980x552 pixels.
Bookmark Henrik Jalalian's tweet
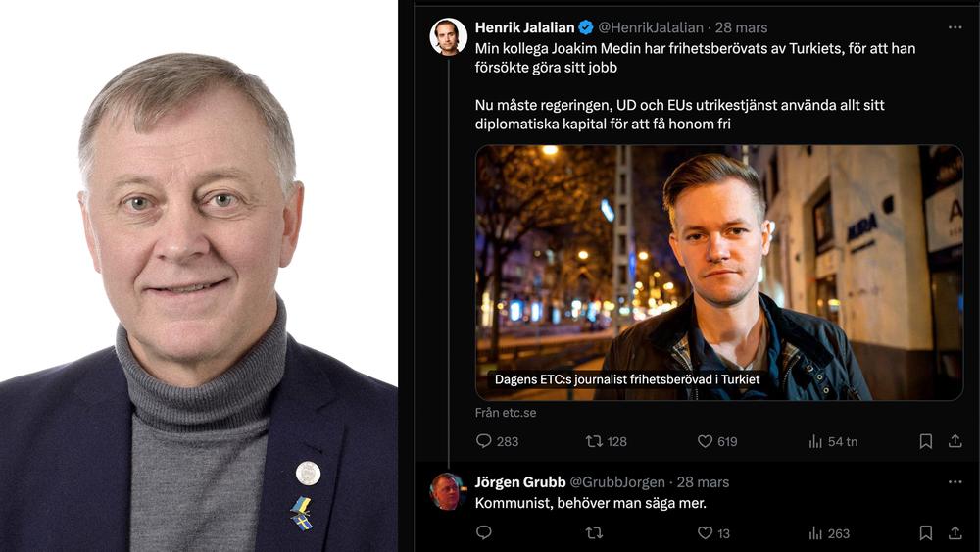926,441
